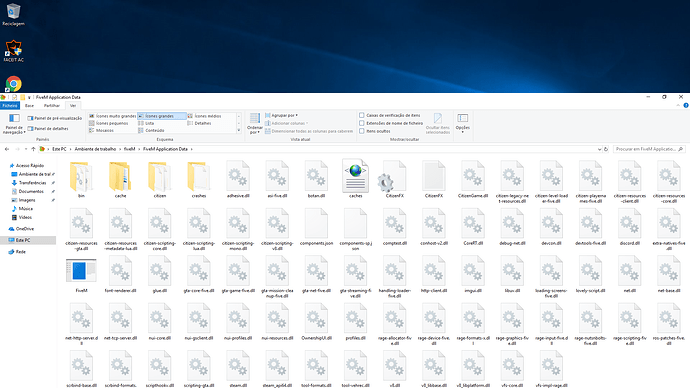The height and width of the screenshot is (388, 690).
Task: Open the FiveM application file
Action: pyautogui.click(x=81, y=275)
